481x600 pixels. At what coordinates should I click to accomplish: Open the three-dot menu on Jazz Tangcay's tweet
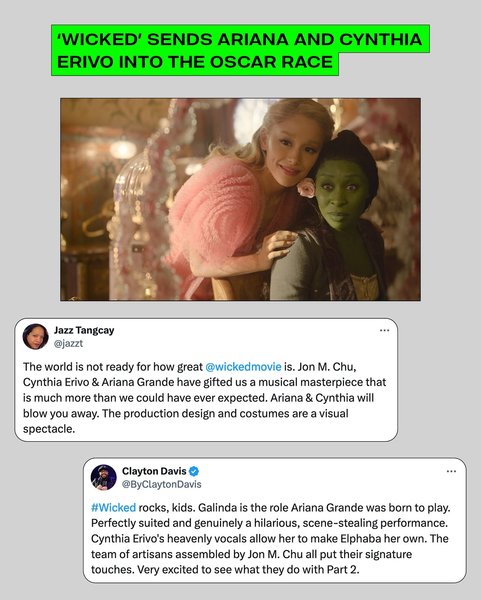click(x=384, y=330)
